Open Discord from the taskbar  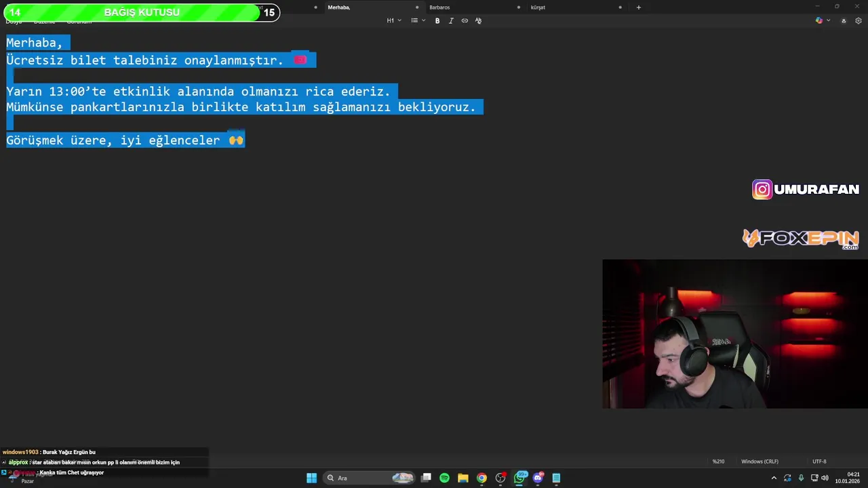[538, 478]
